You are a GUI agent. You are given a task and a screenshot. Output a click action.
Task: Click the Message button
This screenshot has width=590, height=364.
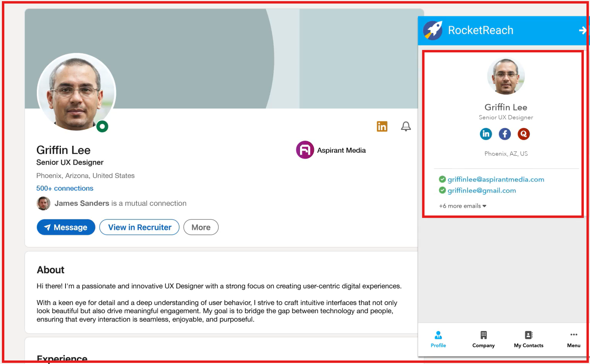click(x=66, y=227)
